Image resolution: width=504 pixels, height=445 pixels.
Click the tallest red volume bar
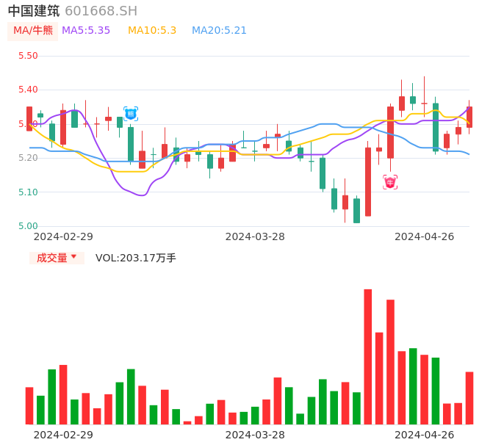coord(367,356)
